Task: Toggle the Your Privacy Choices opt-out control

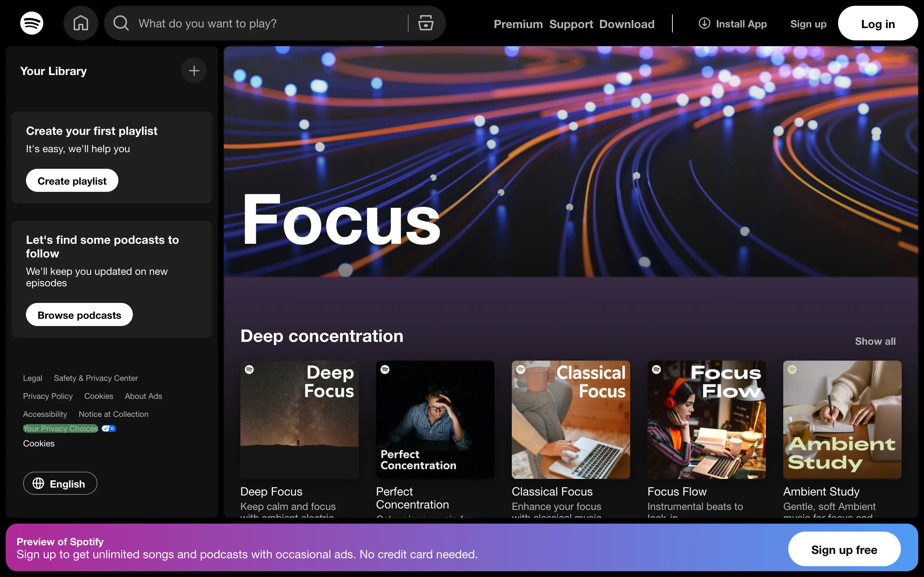Action: point(108,428)
